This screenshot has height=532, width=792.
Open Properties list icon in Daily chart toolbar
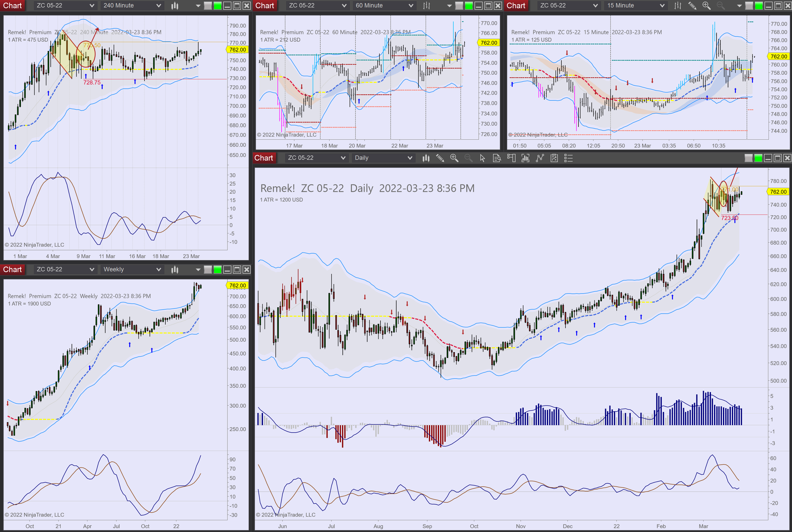coord(568,158)
